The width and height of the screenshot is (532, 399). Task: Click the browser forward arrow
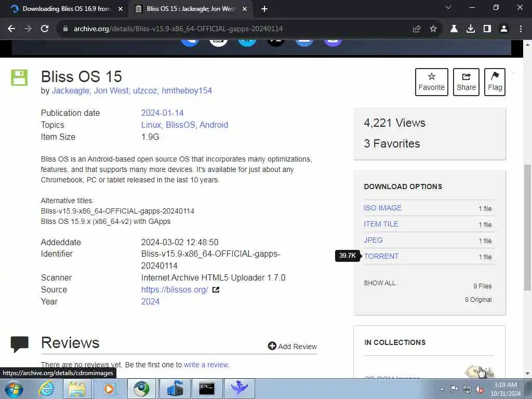[x=28, y=29]
